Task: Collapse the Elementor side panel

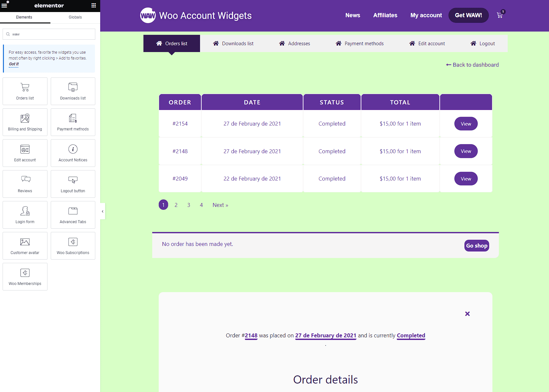Action: [x=102, y=211]
